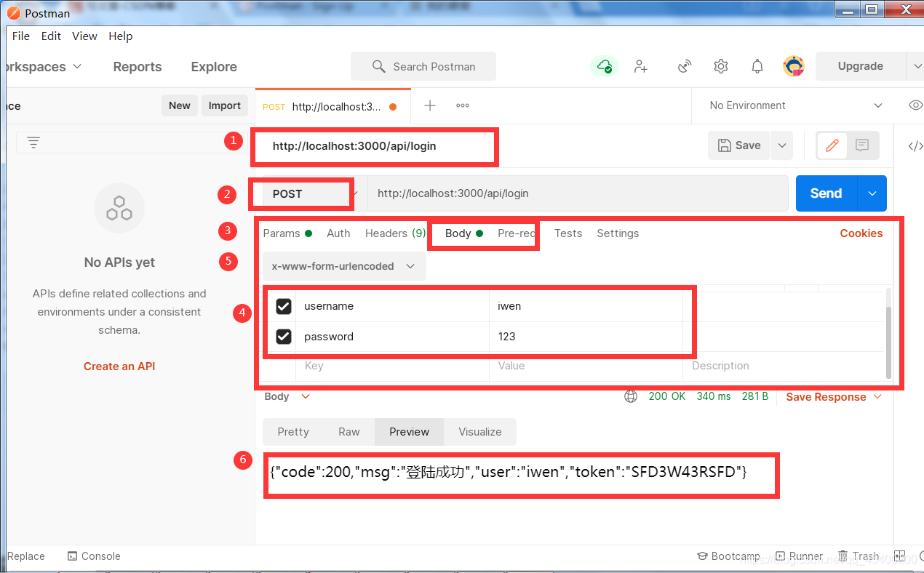924x573 pixels.
Task: Click the network globe icon in response
Action: pyautogui.click(x=631, y=396)
